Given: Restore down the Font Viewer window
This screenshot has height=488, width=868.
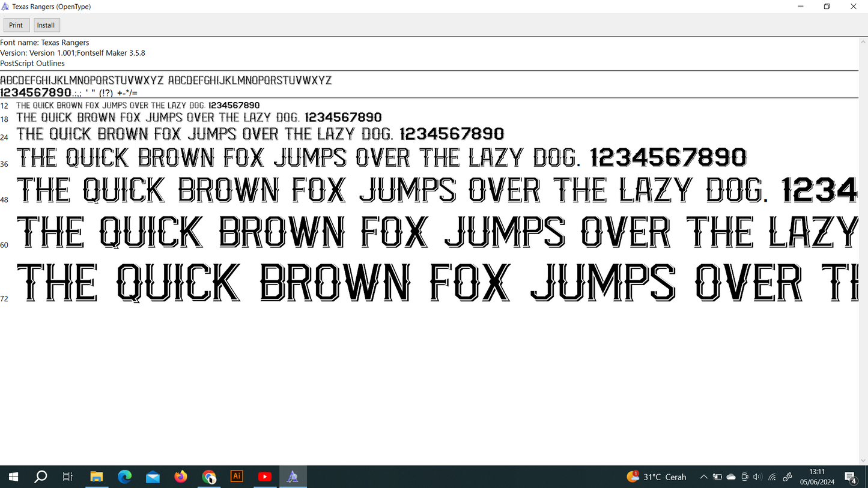Looking at the screenshot, I should pos(827,7).
